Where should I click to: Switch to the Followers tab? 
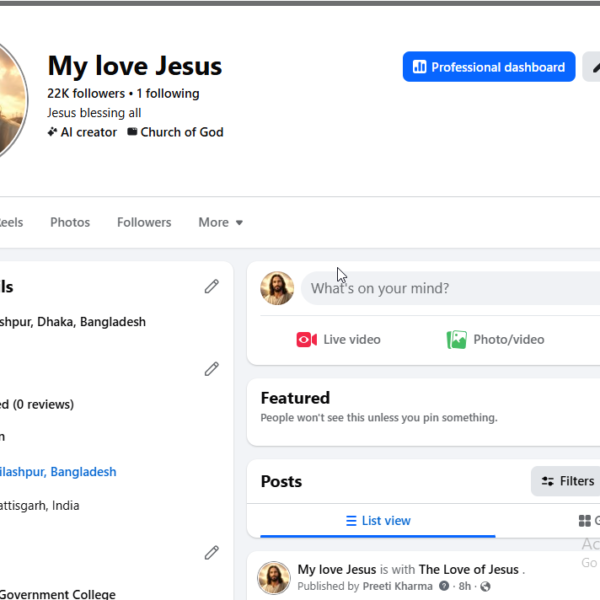tap(144, 222)
